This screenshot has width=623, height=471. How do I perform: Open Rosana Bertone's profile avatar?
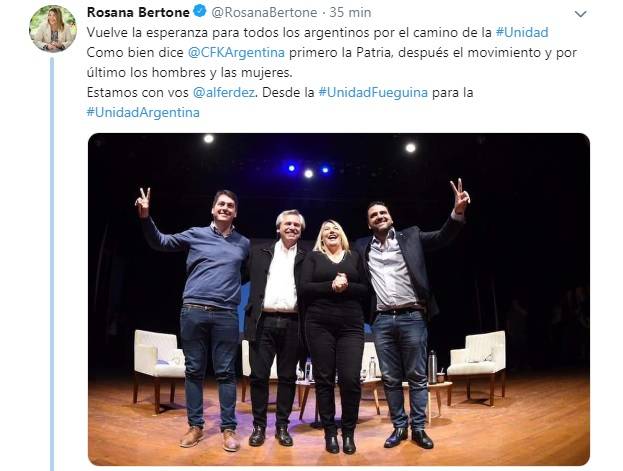click(53, 29)
